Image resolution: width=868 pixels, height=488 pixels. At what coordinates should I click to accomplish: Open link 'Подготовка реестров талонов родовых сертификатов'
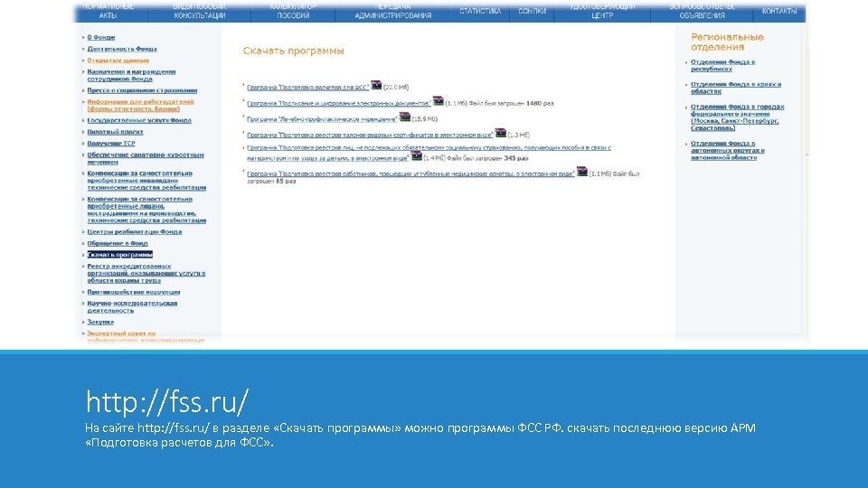pyautogui.click(x=370, y=135)
